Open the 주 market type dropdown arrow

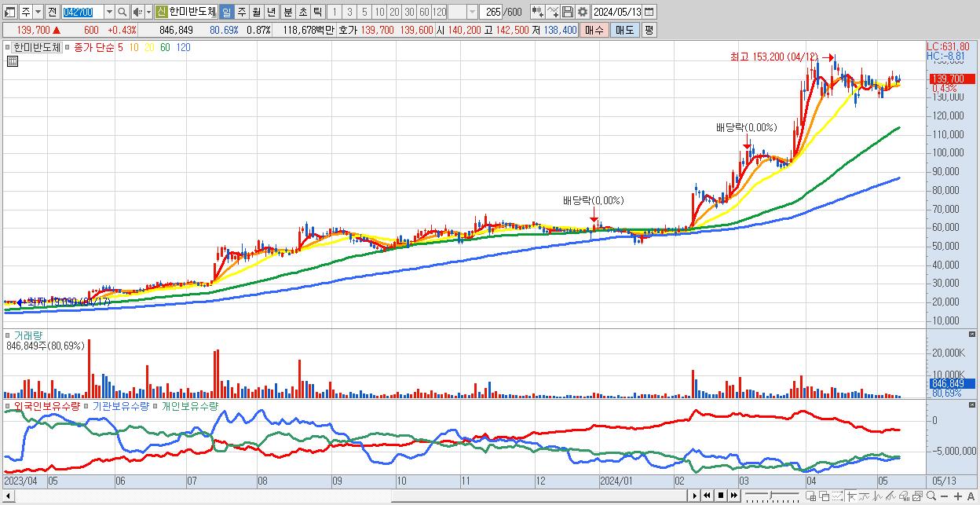38,12
